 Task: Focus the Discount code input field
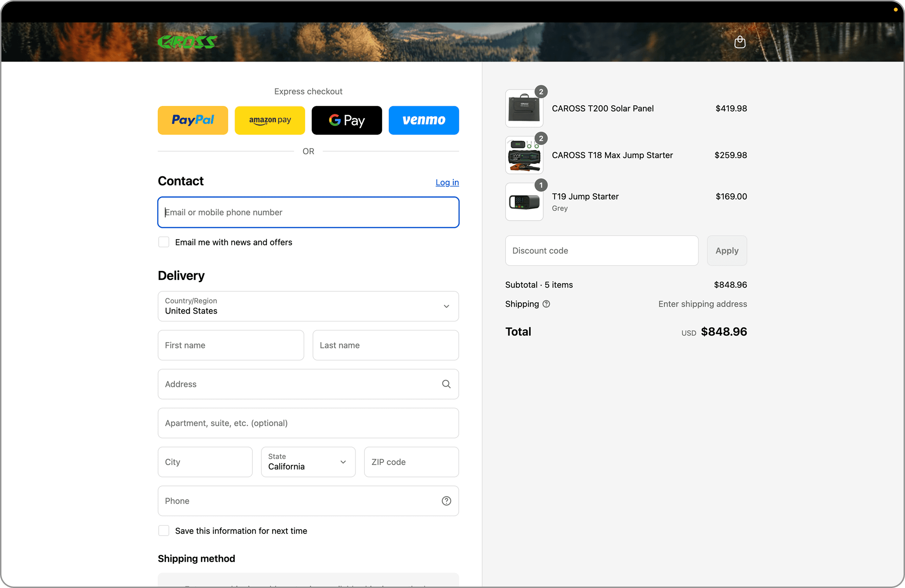coord(601,251)
